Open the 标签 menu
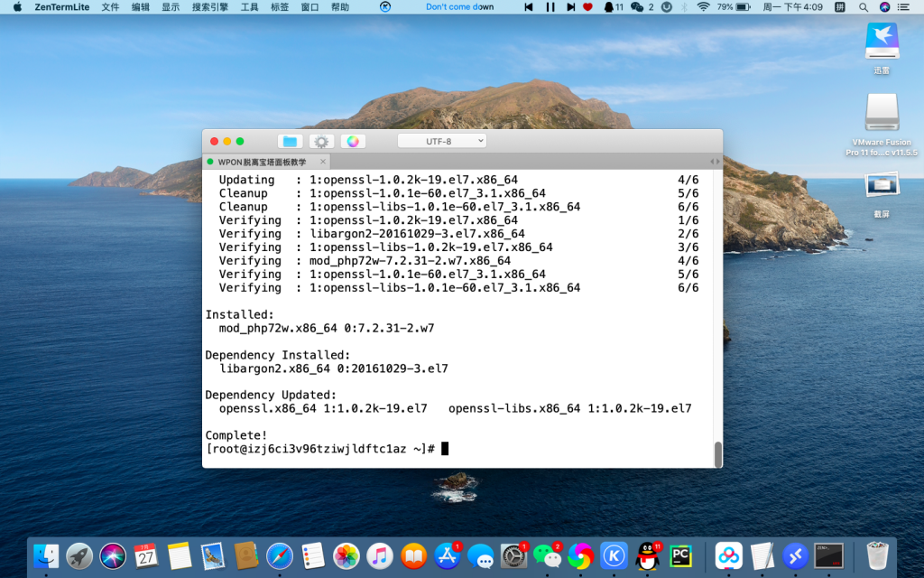The width and height of the screenshot is (924, 578). 280,7
